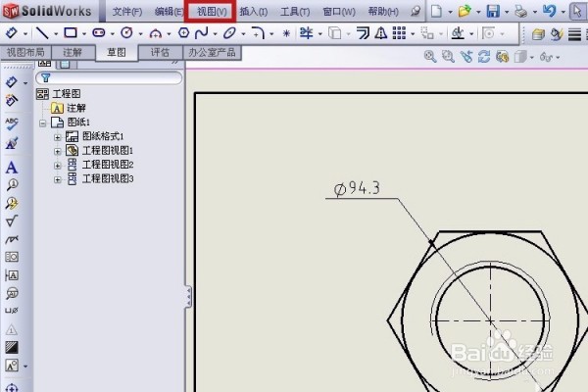The width and height of the screenshot is (588, 392).
Task: Select the Mirror Entities tool
Action: pyautogui.click(x=381, y=33)
